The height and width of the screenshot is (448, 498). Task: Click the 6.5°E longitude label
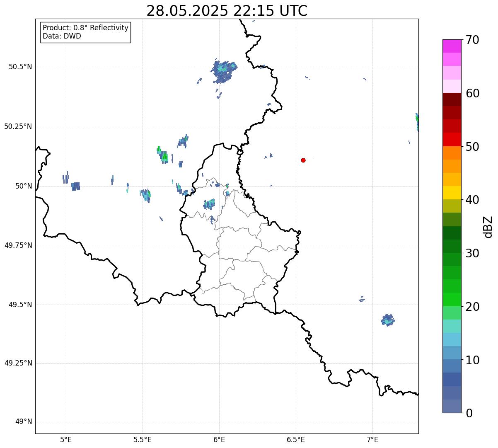coord(296,440)
